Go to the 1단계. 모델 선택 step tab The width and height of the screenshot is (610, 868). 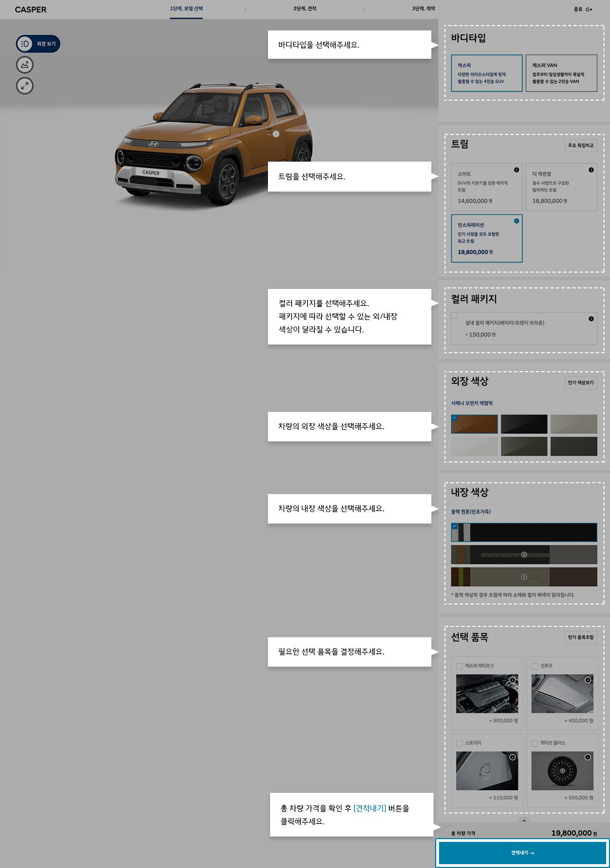[x=186, y=9]
